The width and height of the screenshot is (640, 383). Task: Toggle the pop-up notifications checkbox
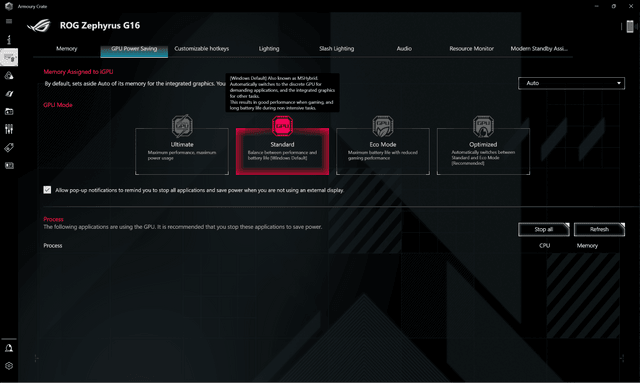[47, 190]
